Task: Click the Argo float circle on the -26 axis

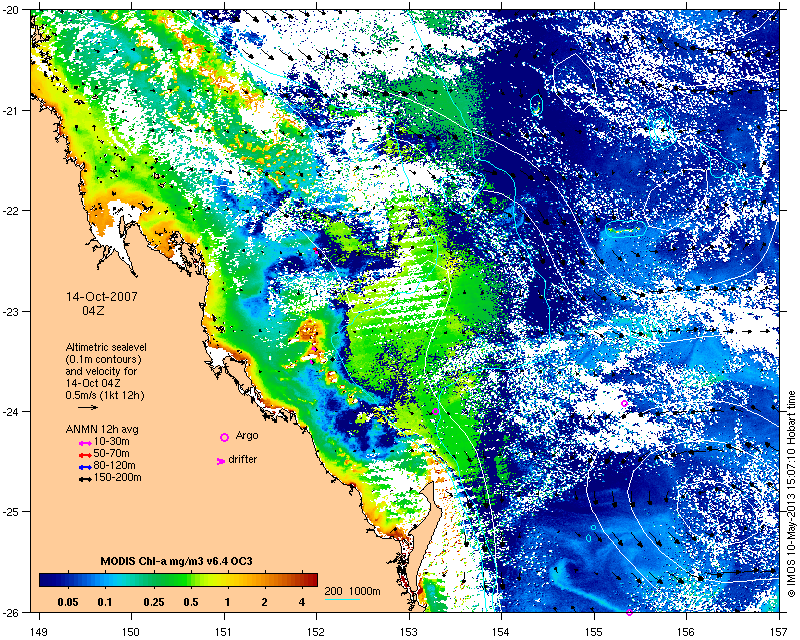Action: click(x=629, y=612)
